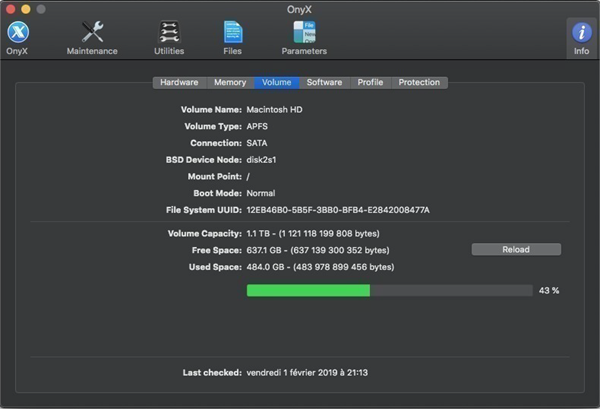
Task: Close the OnyX window
Action: coord(10,9)
